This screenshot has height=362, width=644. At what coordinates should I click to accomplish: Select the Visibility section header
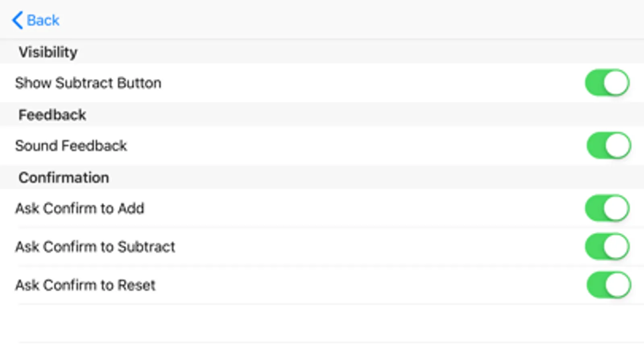(48, 52)
